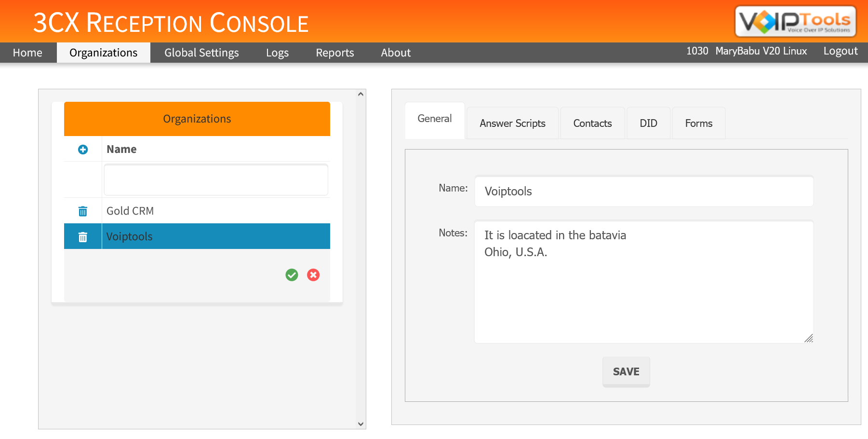The height and width of the screenshot is (439, 868).
Task: Click the scrollbar up arrow
Action: point(360,95)
